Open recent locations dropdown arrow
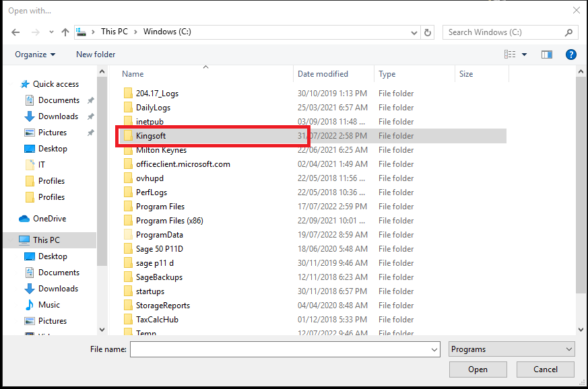Image resolution: width=588 pixels, height=389 pixels. pyautogui.click(x=51, y=32)
